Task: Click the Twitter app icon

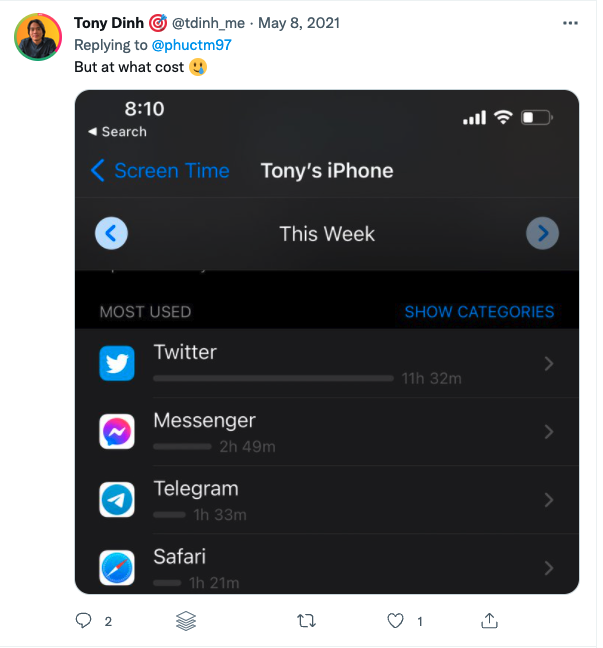Action: (x=117, y=364)
